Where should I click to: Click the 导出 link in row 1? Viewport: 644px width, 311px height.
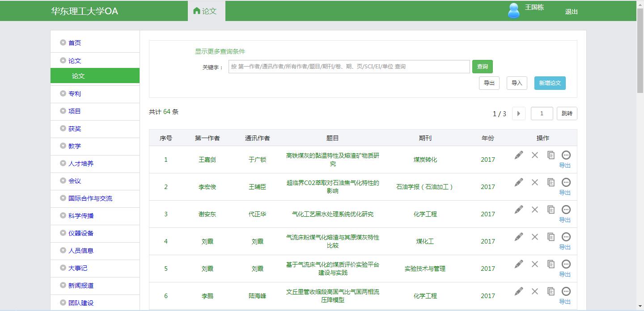tap(565, 165)
